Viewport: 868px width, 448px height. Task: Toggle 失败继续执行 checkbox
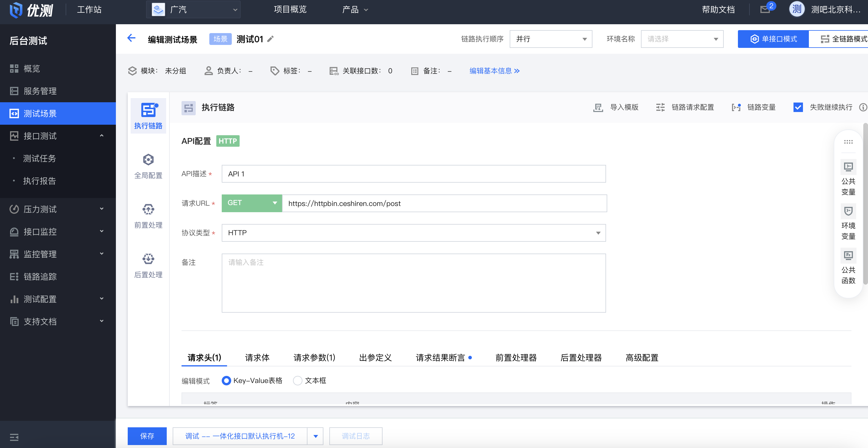pyautogui.click(x=798, y=108)
